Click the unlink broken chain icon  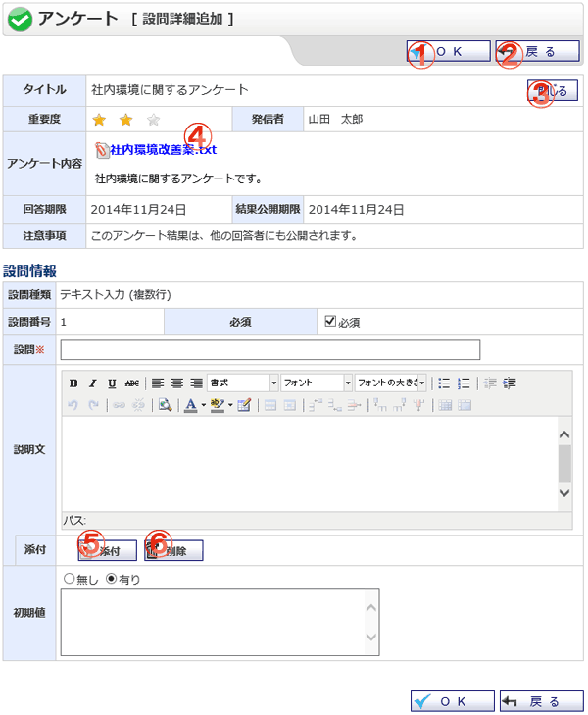(138, 405)
